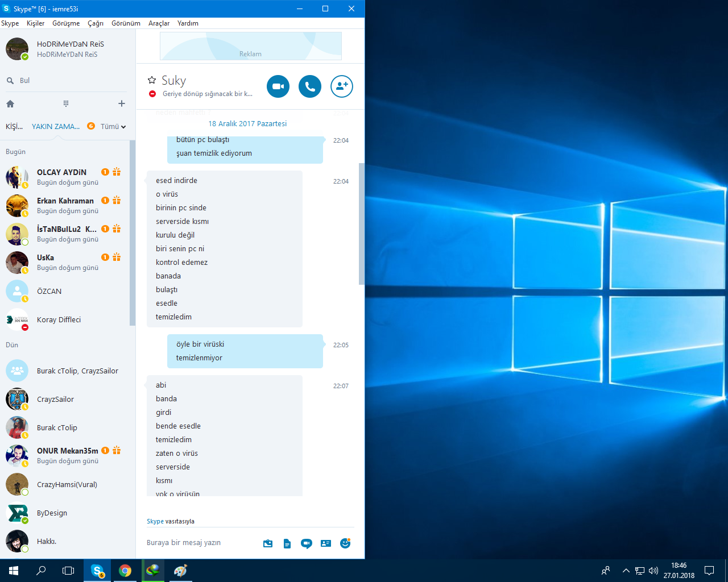Open the Windows Start menu
The image size is (728, 582).
pos(14,571)
